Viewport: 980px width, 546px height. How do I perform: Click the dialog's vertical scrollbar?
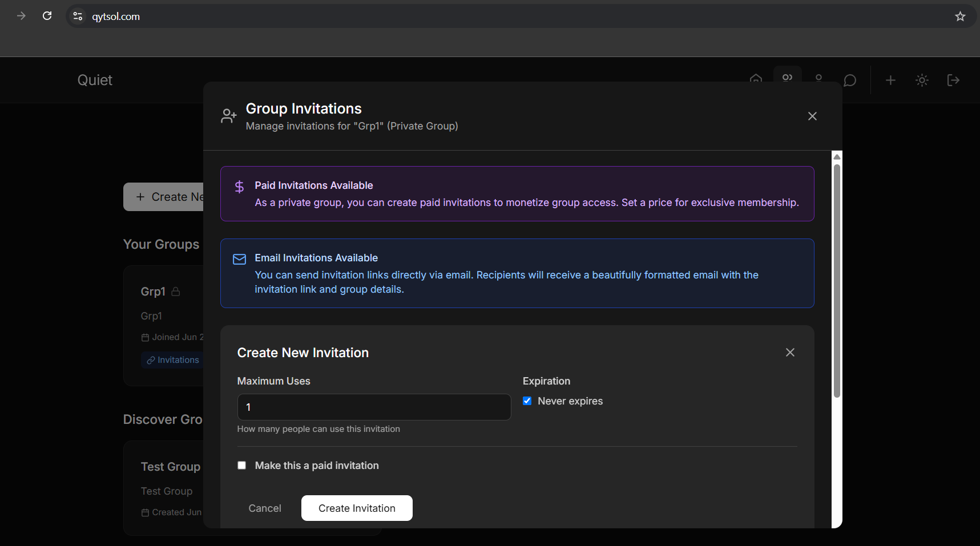coord(837,280)
